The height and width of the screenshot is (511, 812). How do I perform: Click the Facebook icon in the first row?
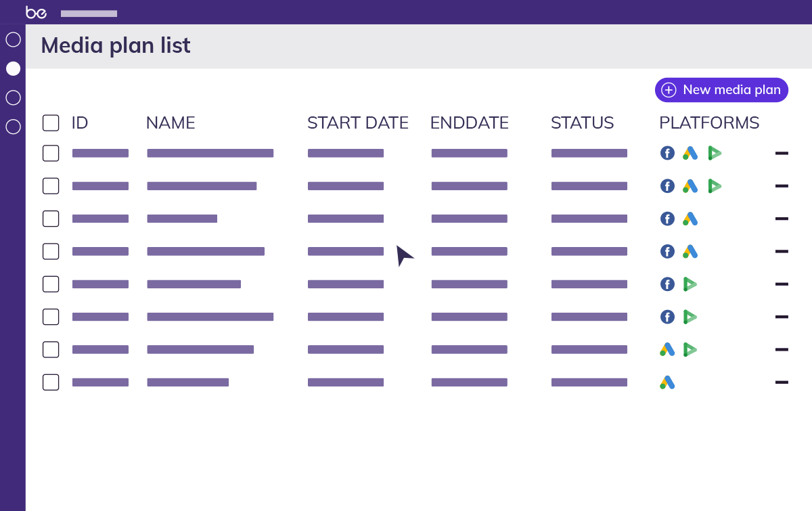tap(667, 154)
